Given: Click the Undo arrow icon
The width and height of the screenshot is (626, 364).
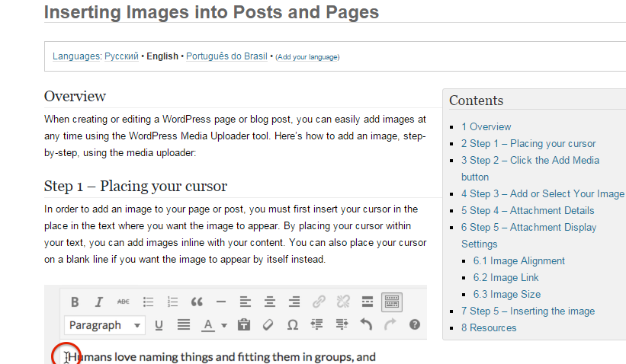Looking at the screenshot, I should point(366,325).
